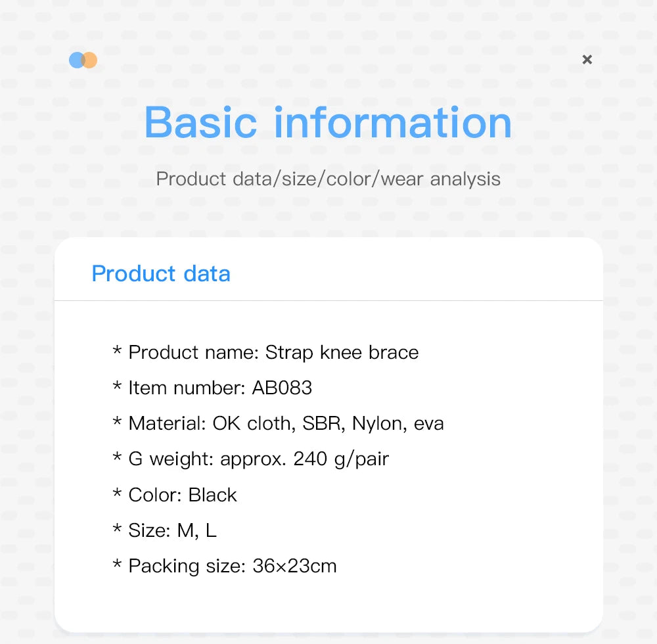
Task: Click the "Item number:" label
Action: pyautogui.click(x=187, y=388)
